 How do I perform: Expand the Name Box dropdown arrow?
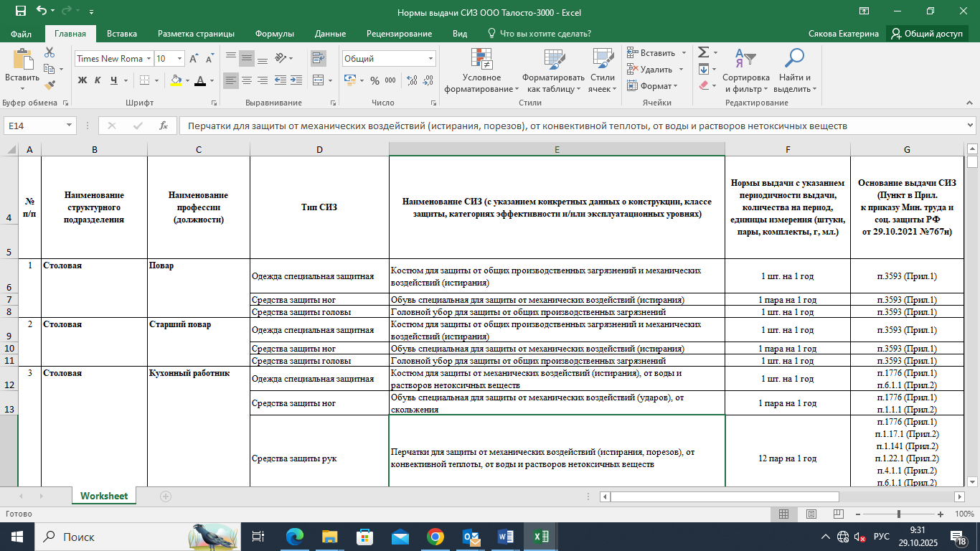coord(70,126)
